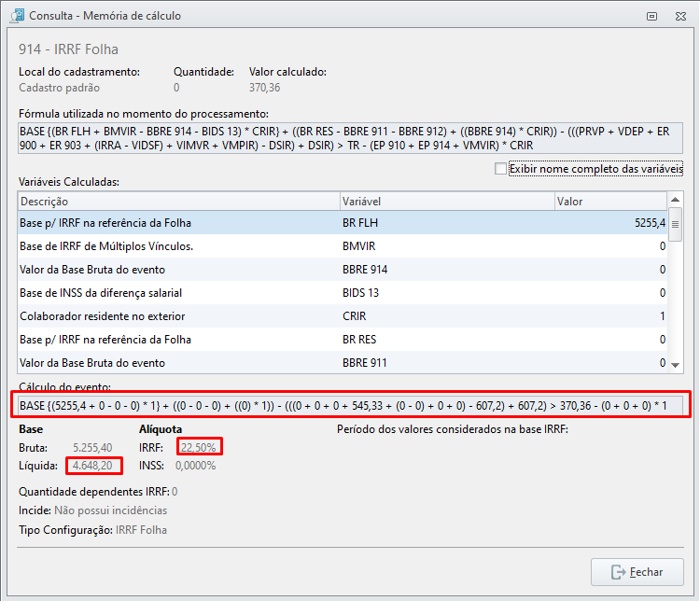
Task: Select the row with variable BR RES
Action: tap(343, 340)
